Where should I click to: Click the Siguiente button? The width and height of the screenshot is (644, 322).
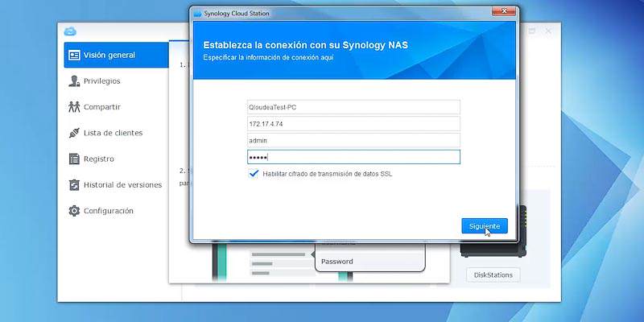tap(485, 226)
